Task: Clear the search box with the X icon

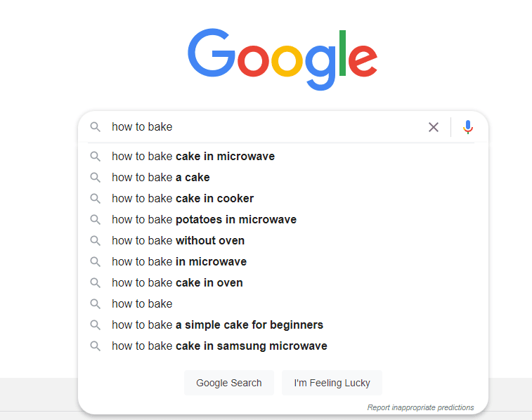Action: click(434, 127)
